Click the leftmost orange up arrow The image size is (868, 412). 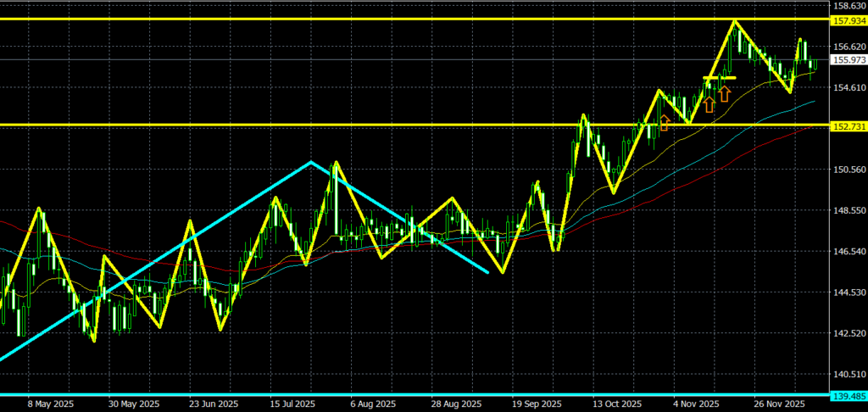coord(665,124)
